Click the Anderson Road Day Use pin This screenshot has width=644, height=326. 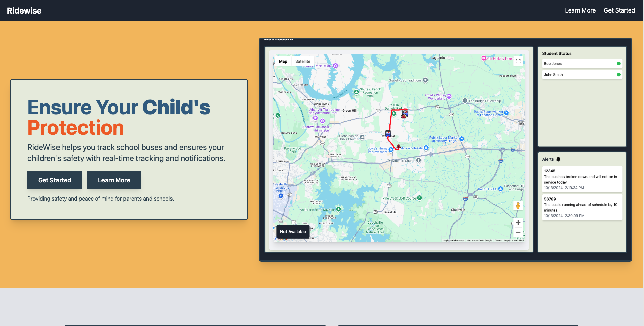pyautogui.click(x=338, y=209)
